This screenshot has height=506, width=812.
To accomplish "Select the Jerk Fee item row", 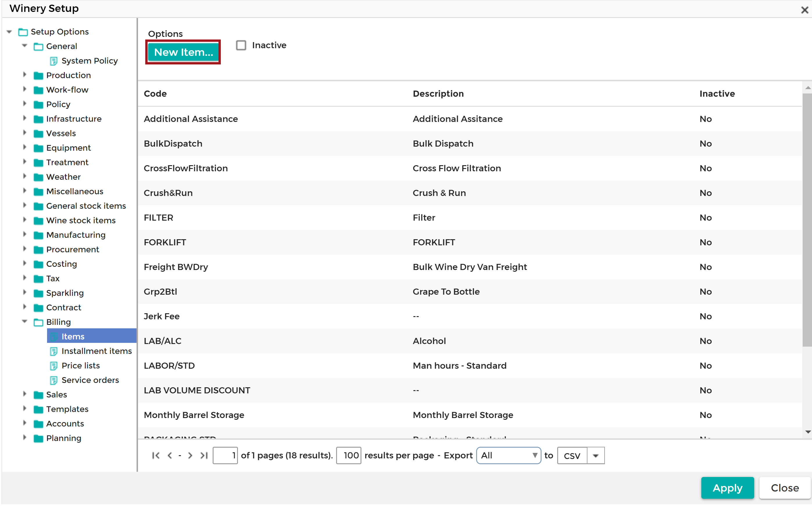I will 470,316.
